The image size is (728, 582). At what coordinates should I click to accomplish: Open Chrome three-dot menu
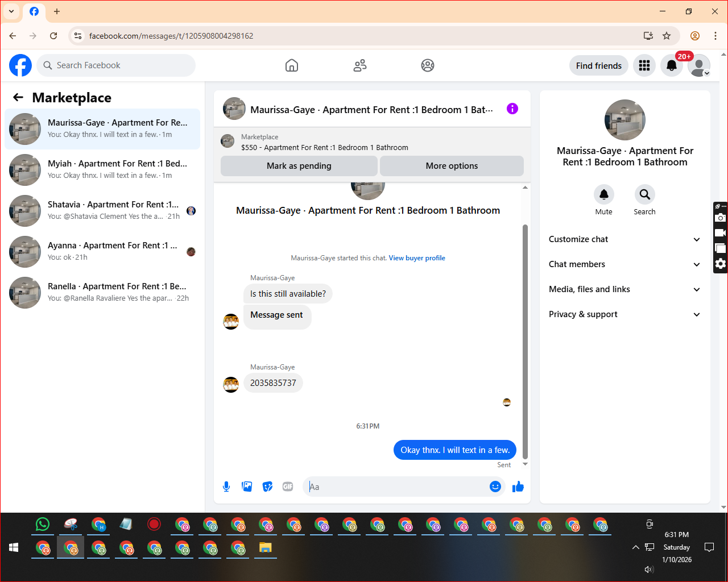715,36
